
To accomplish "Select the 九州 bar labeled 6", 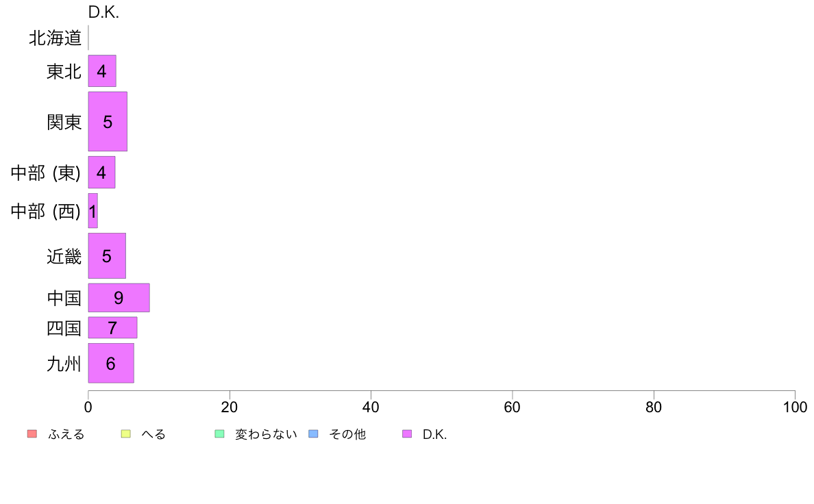I will click(111, 364).
